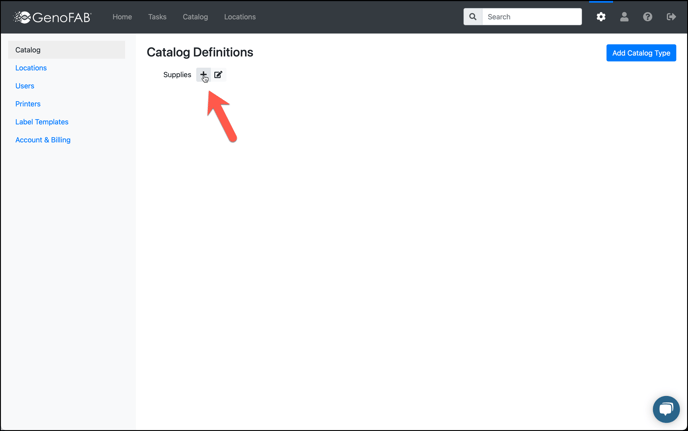Image resolution: width=688 pixels, height=431 pixels.
Task: Open the help question mark icon
Action: point(647,17)
